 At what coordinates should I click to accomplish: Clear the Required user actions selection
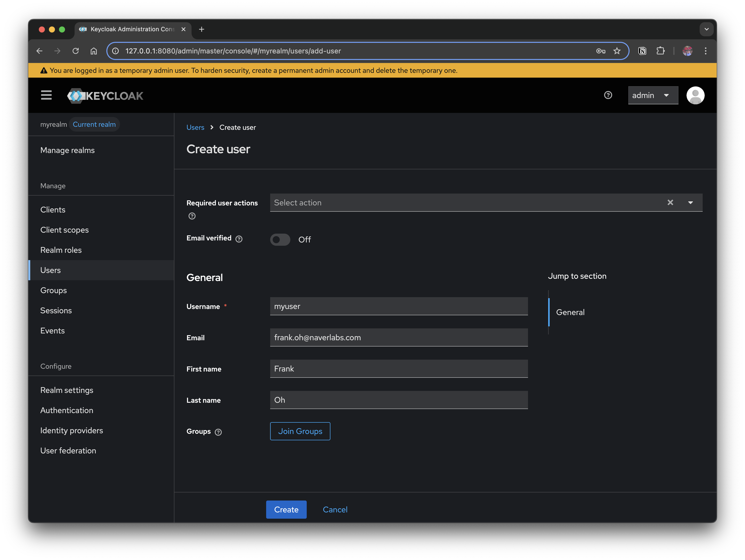point(670,202)
